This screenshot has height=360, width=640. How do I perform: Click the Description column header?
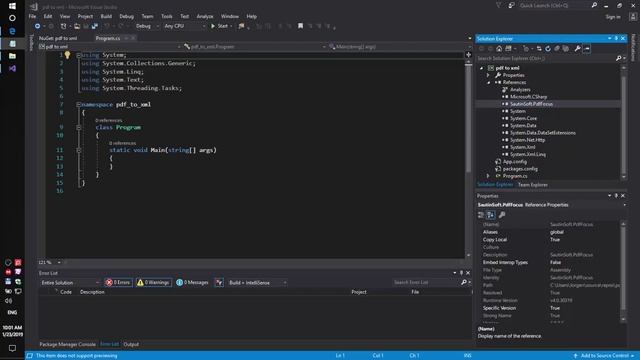point(92,292)
